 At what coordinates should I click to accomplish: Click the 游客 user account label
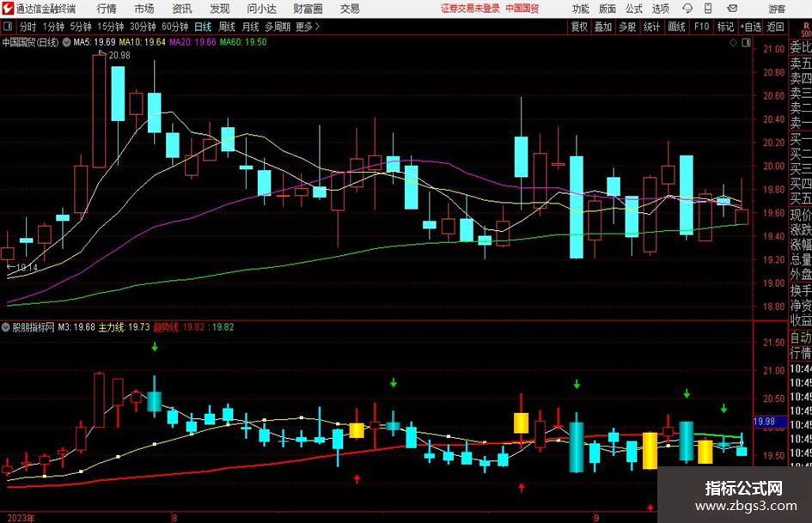(x=776, y=9)
